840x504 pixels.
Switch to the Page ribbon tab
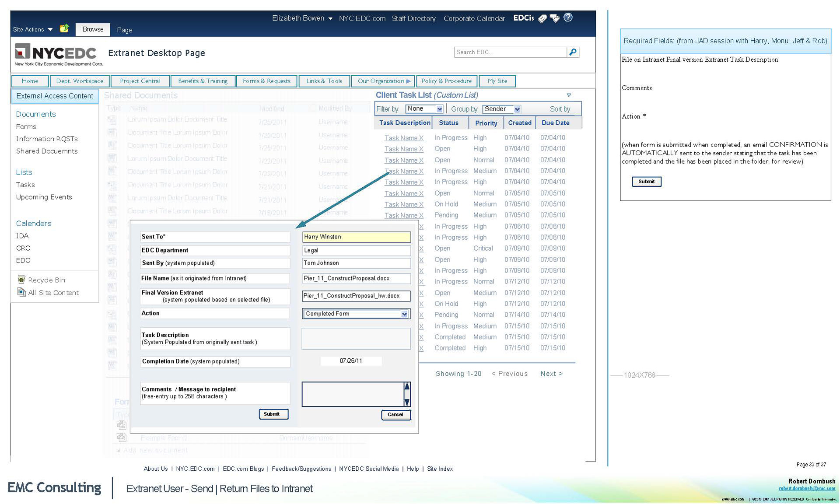click(x=124, y=30)
